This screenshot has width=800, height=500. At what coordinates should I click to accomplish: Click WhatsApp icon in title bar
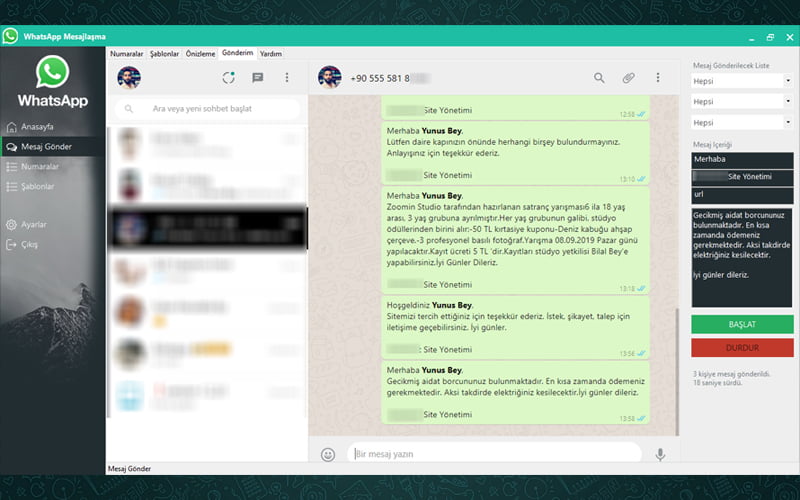10,36
